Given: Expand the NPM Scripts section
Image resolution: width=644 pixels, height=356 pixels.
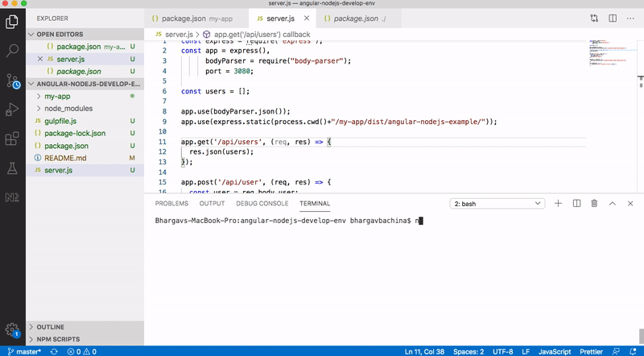Looking at the screenshot, I should [x=85, y=339].
